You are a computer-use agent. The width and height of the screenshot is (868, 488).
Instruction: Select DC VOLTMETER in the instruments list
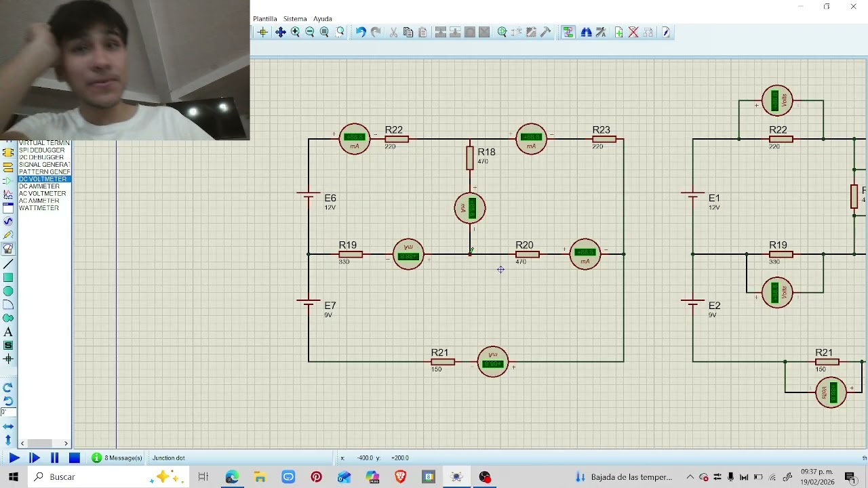(x=44, y=179)
